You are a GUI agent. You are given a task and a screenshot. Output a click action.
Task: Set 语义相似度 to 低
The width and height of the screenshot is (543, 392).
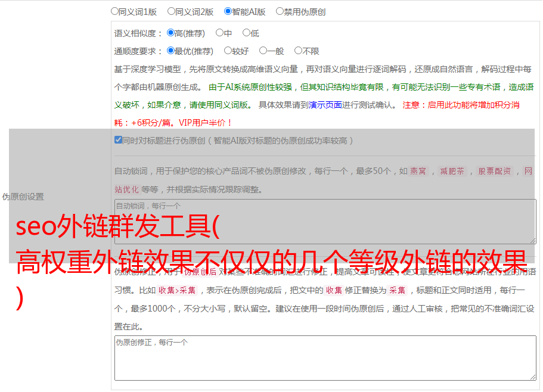(246, 33)
